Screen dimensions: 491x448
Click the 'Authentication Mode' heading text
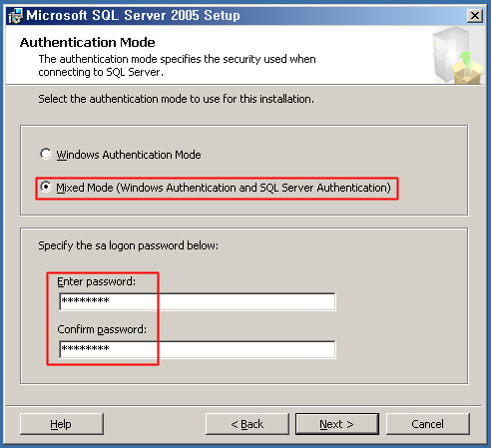coord(88,43)
